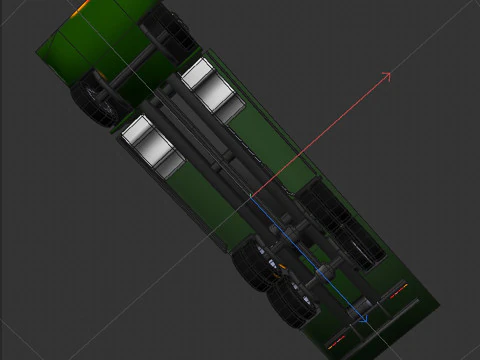The width and height of the screenshot is (480, 360).
Task: Select the front left wheel of the truck
Action: (95, 102)
